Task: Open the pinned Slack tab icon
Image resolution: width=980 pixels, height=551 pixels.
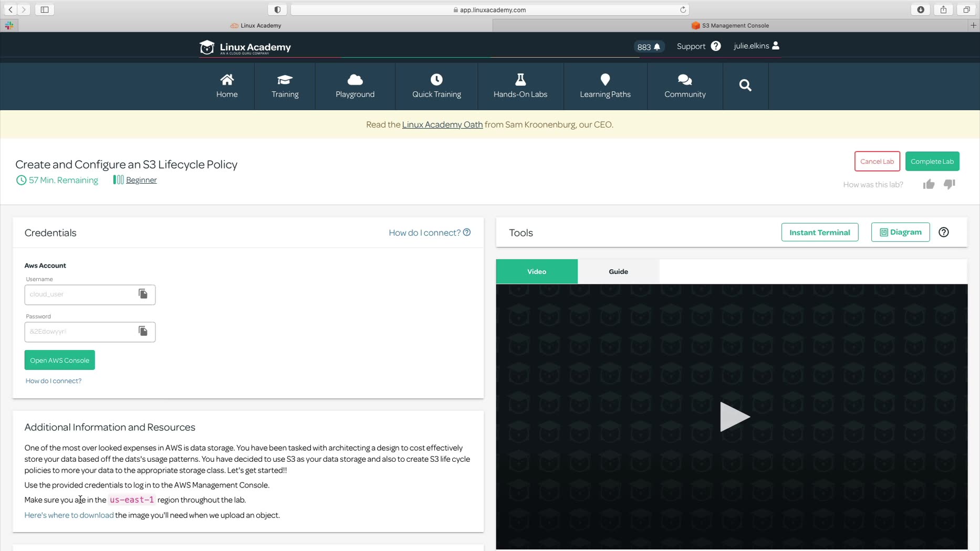Action: pyautogui.click(x=9, y=25)
